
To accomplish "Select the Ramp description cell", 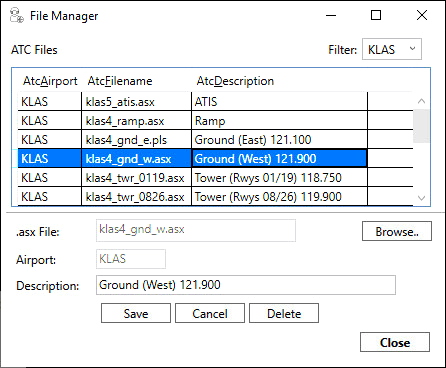I will (279, 120).
